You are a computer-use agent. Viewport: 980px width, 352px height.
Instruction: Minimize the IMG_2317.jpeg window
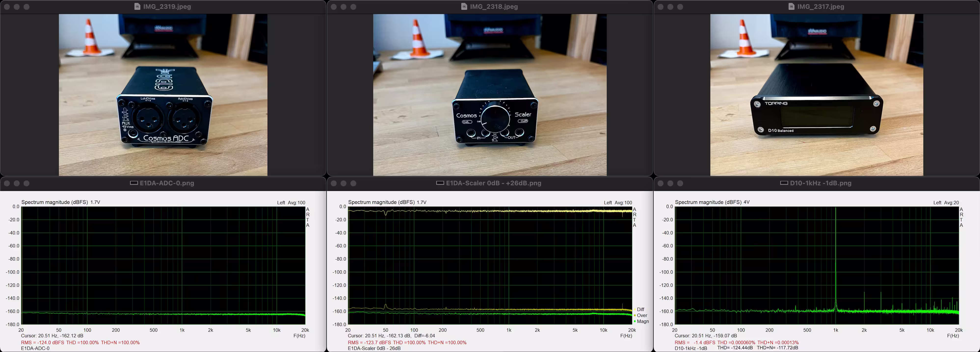(x=670, y=7)
